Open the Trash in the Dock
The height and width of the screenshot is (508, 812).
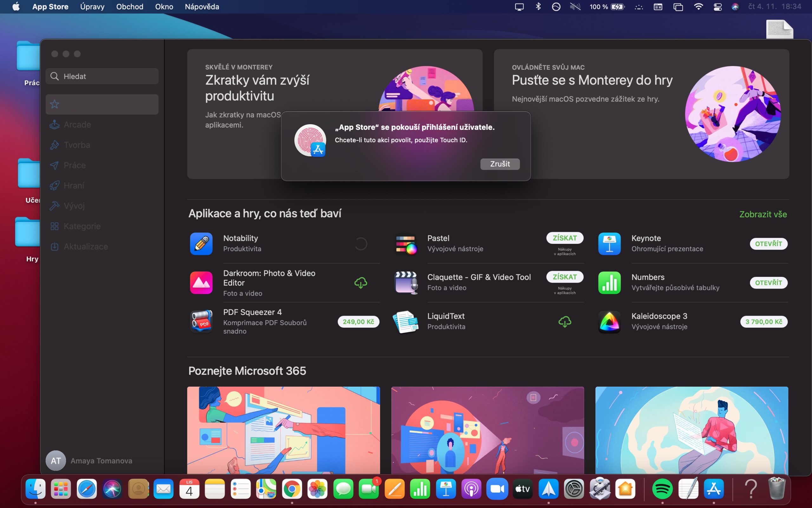point(777,489)
